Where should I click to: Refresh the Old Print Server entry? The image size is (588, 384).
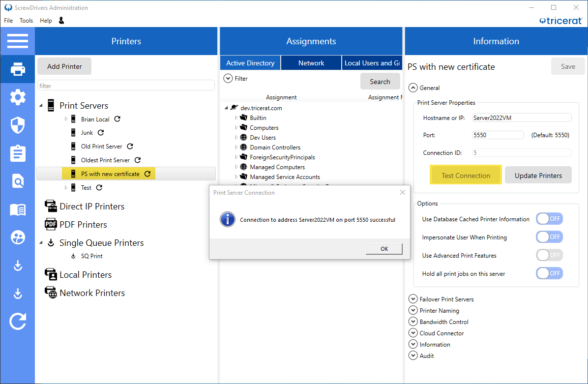(x=130, y=147)
